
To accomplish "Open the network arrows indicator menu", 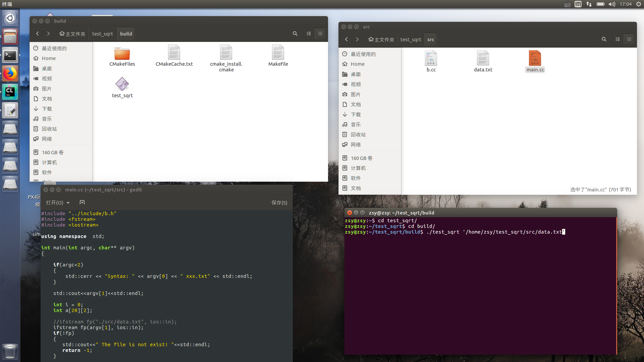I will tap(589, 4).
